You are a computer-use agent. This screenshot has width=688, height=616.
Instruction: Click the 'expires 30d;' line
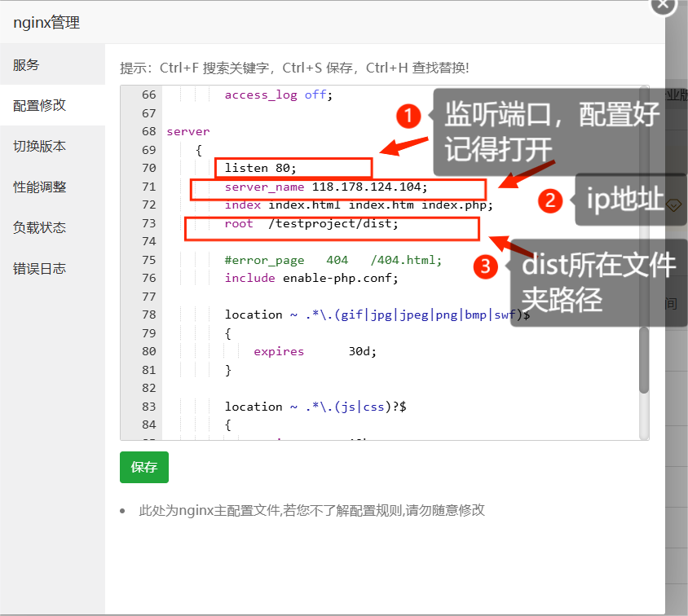point(315,351)
